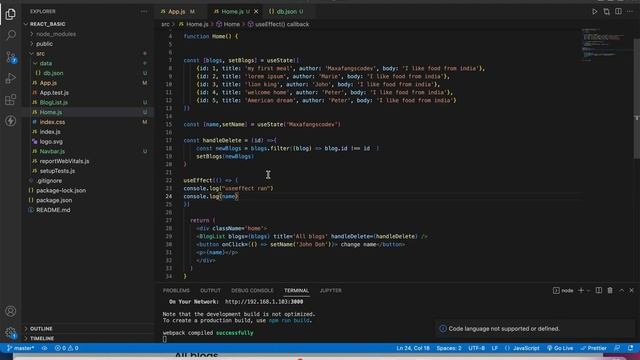Close the Home.js editor tab

256,11
